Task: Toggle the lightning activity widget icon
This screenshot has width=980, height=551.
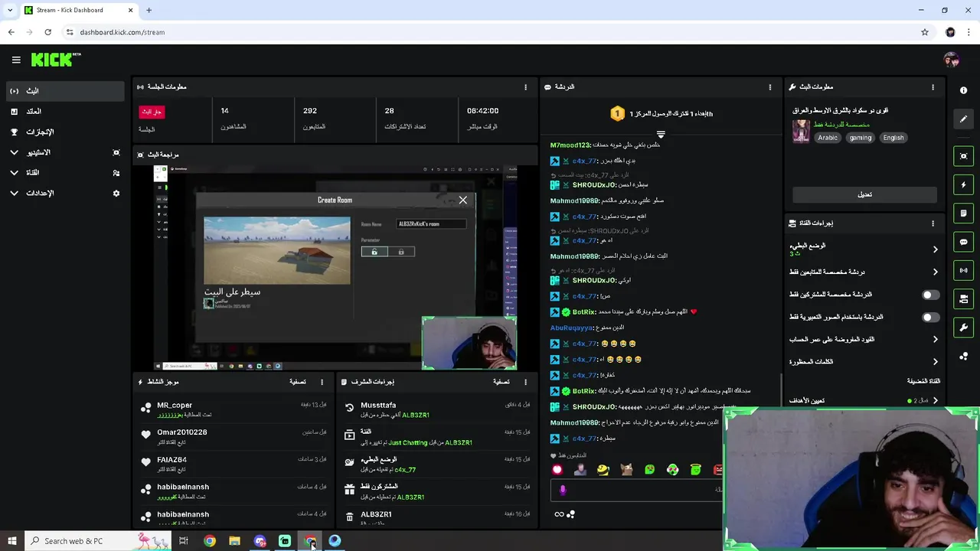Action: pyautogui.click(x=963, y=184)
